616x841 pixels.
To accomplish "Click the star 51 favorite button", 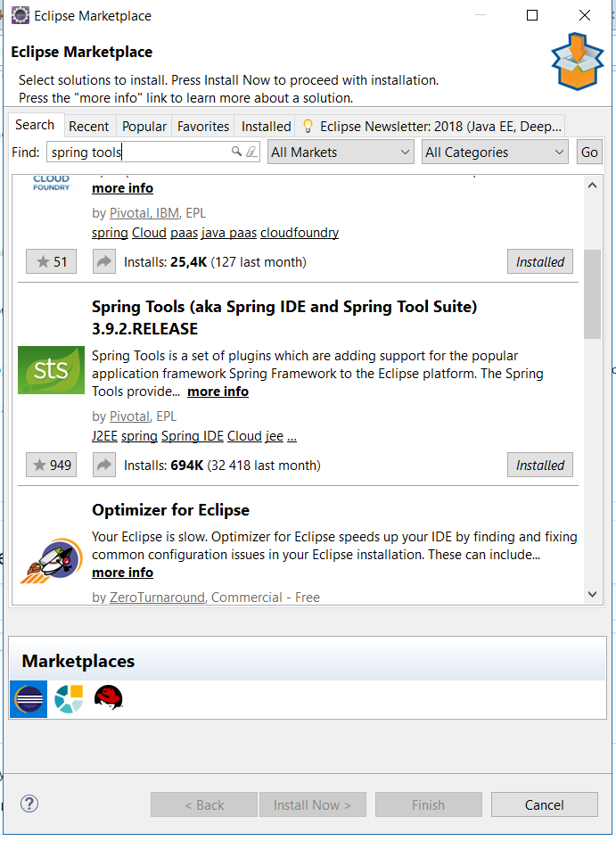I will pyautogui.click(x=51, y=261).
